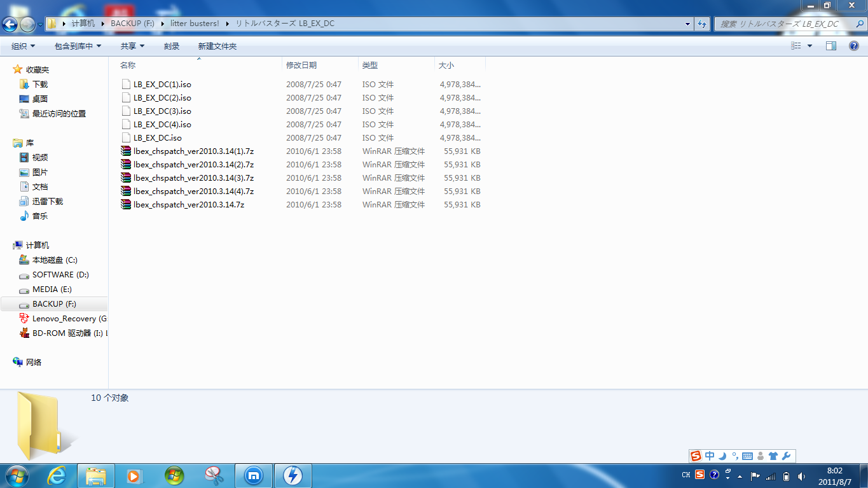Viewport: 868px width, 488px height.
Task: Open MEDIA (E:) drive
Action: (x=52, y=289)
